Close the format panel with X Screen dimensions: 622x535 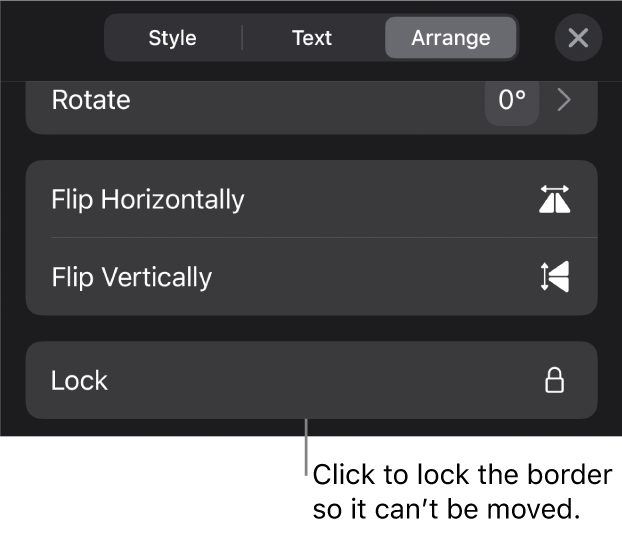pos(578,38)
